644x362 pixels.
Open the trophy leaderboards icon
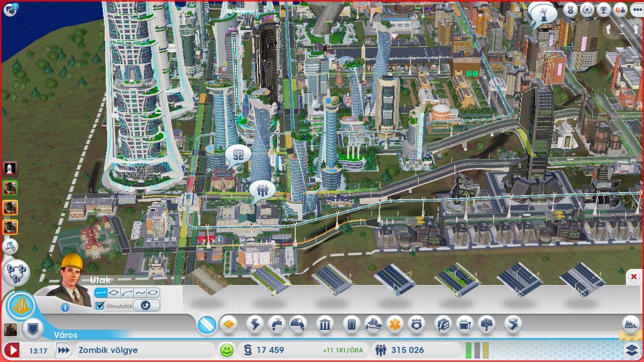tap(604, 10)
